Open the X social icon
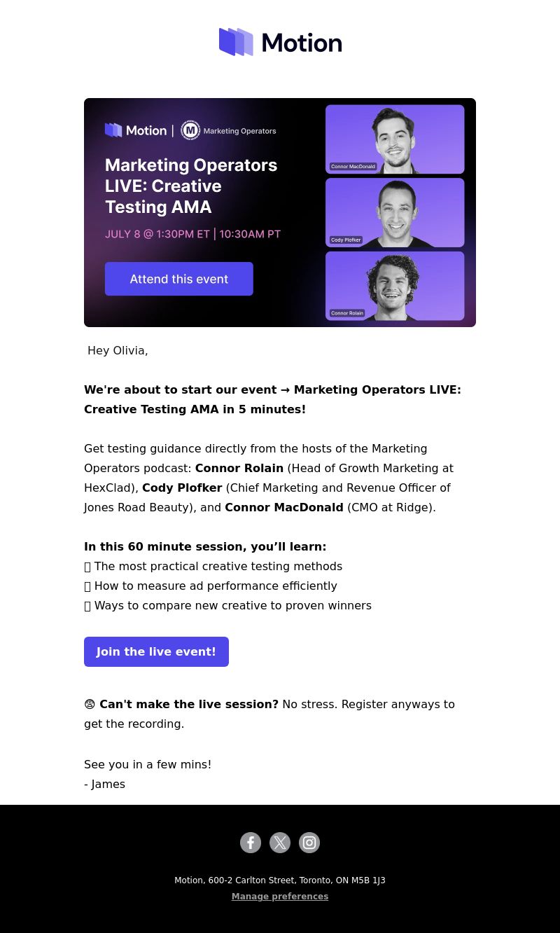 [x=280, y=843]
